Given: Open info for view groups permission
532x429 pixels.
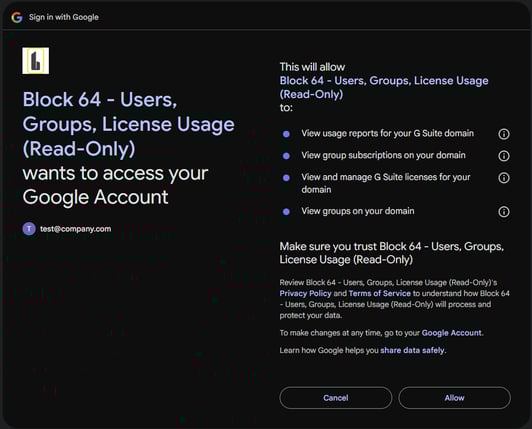Looking at the screenshot, I should click(x=504, y=212).
